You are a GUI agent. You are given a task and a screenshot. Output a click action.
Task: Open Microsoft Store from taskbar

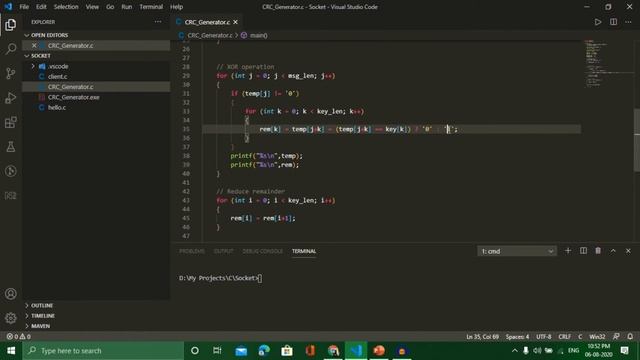(x=287, y=351)
